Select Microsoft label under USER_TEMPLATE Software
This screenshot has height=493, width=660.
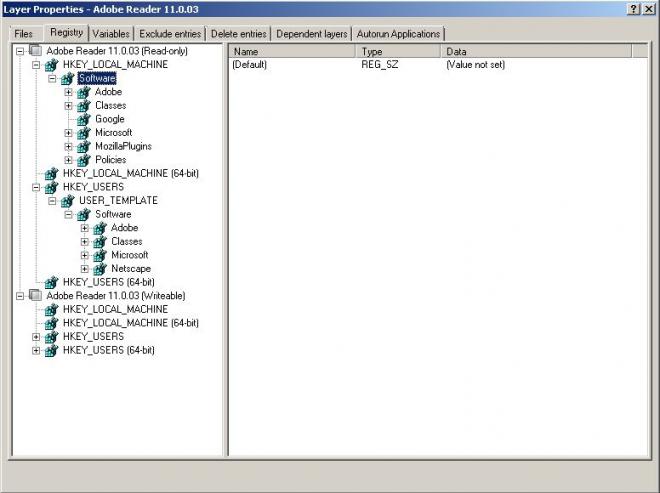pos(130,255)
